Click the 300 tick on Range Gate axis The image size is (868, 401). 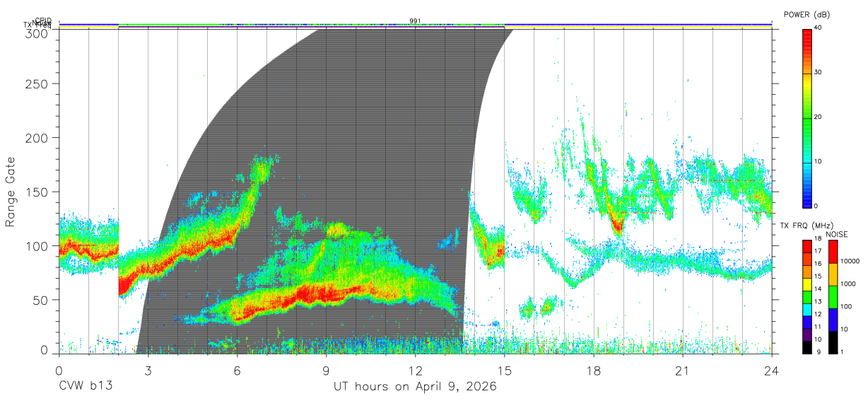[38, 33]
